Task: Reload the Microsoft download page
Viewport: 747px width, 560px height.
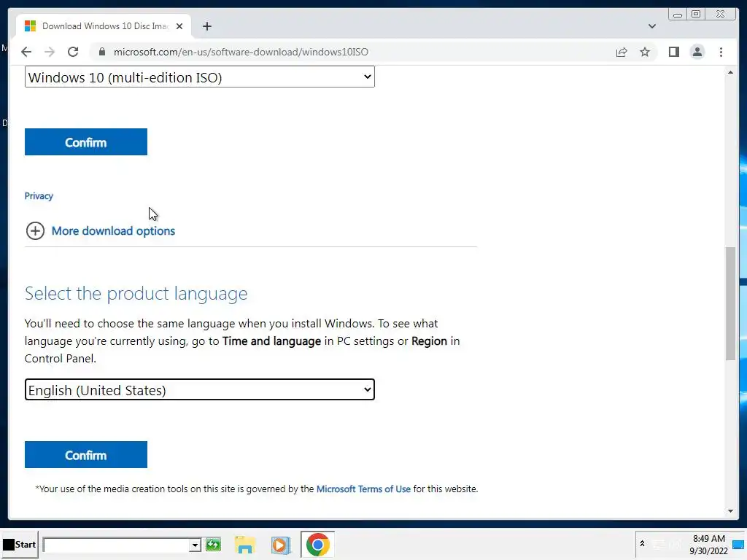Action: tap(73, 52)
